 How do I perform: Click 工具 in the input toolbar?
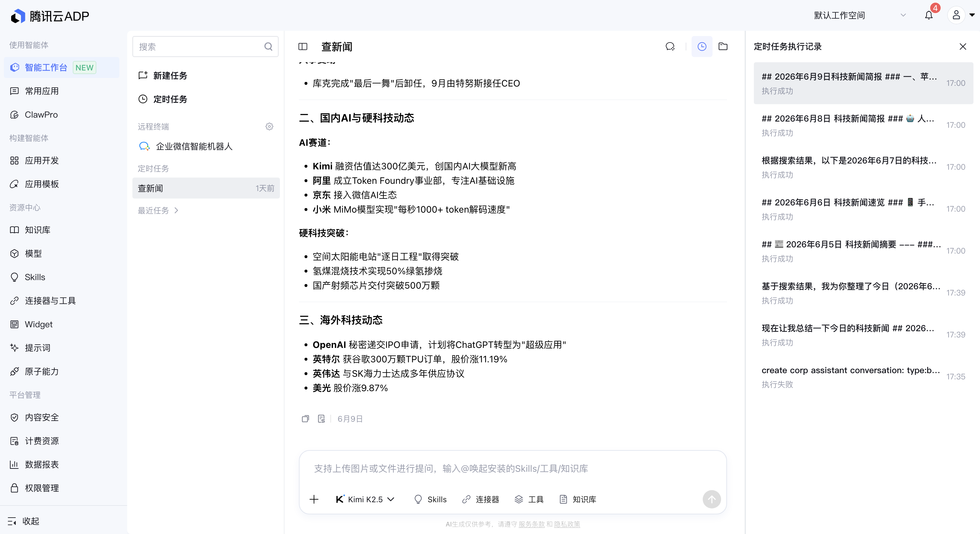pos(529,499)
